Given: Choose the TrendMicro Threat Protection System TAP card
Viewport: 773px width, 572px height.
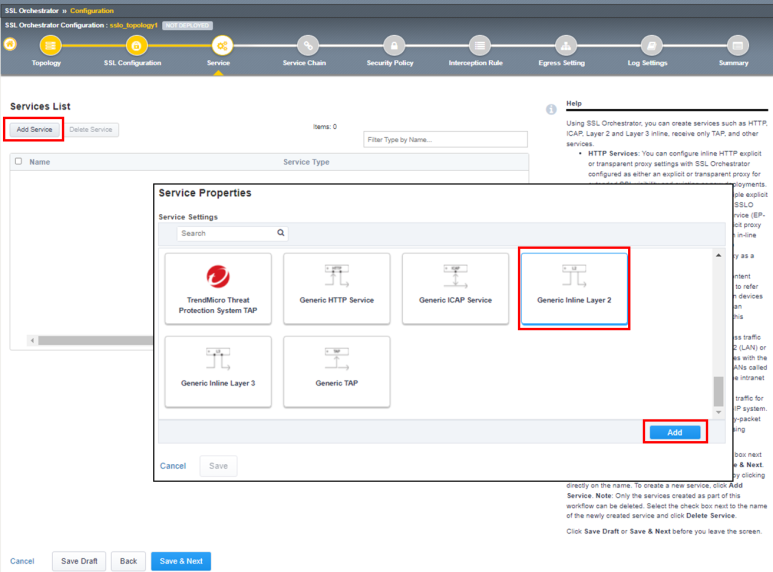Looking at the screenshot, I should click(x=218, y=289).
